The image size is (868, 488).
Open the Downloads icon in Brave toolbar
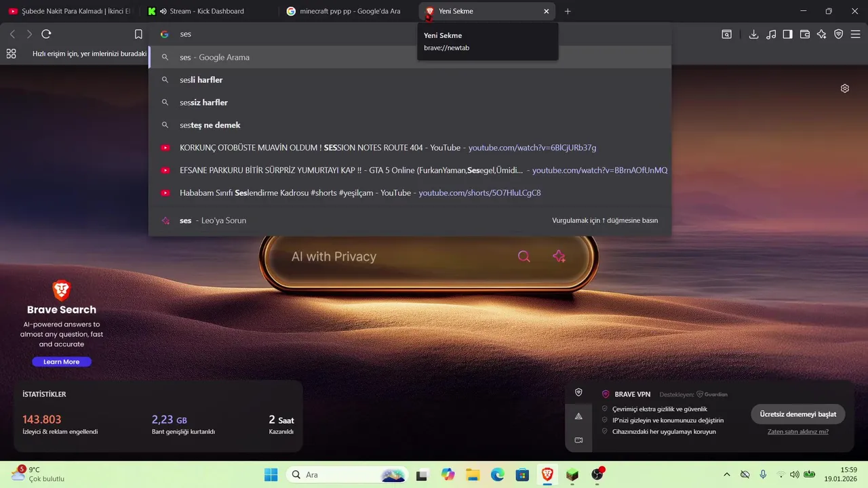point(753,34)
